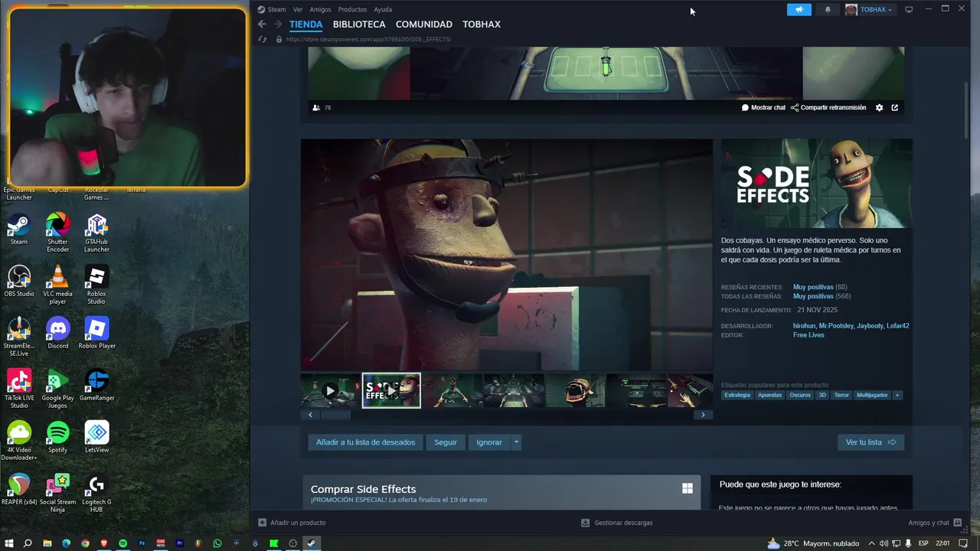Open TikTok LIVE Studio desktop shortcut
980x551 pixels.
[19, 389]
